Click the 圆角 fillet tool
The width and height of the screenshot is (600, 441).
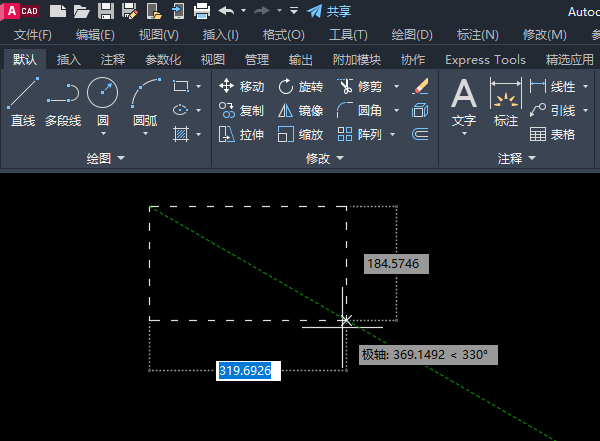pos(359,111)
